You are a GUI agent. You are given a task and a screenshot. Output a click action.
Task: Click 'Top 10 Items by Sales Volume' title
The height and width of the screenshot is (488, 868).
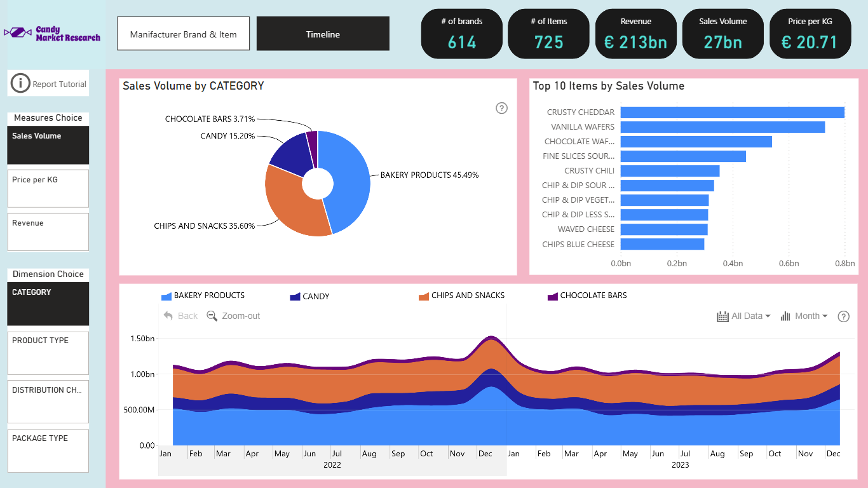click(x=609, y=86)
